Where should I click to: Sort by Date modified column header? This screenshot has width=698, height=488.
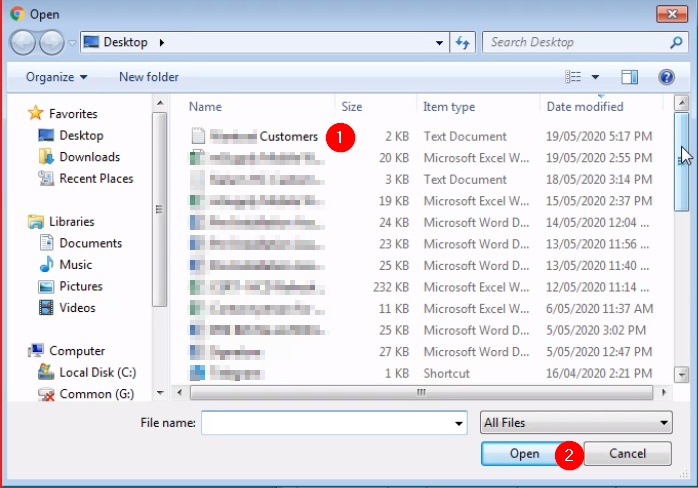click(584, 106)
